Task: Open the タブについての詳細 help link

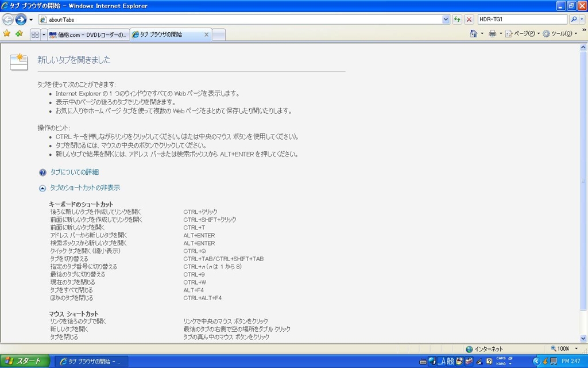Action: tap(74, 172)
